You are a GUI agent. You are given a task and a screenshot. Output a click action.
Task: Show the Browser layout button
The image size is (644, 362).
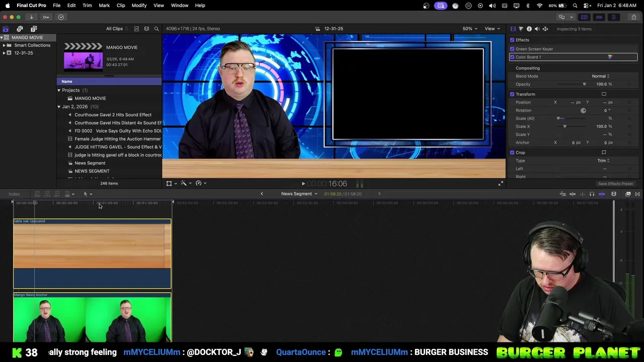tap(584, 17)
